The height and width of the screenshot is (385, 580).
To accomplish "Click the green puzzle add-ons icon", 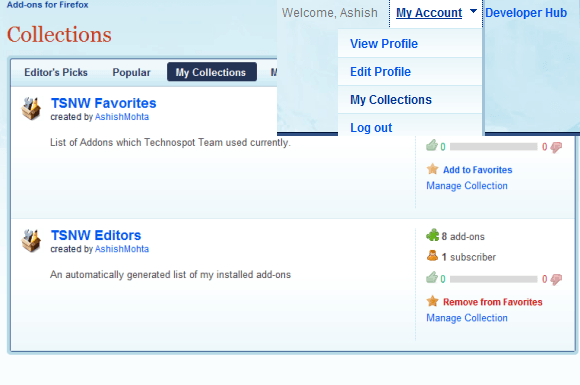I will (x=432, y=235).
